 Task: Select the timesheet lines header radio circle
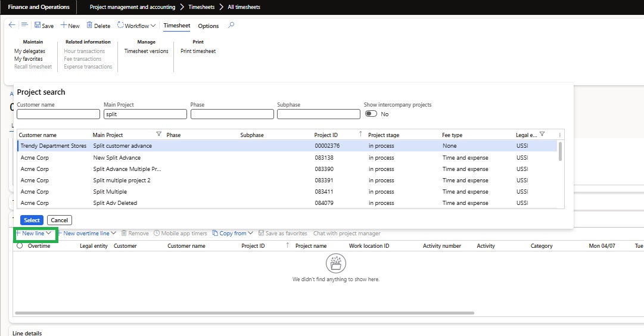point(20,245)
